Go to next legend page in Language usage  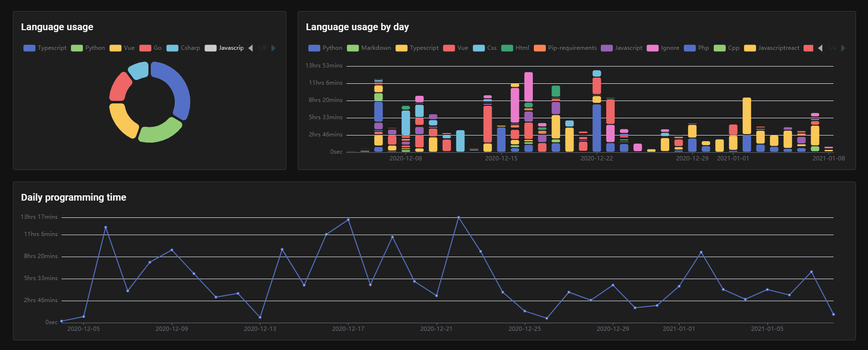[273, 48]
